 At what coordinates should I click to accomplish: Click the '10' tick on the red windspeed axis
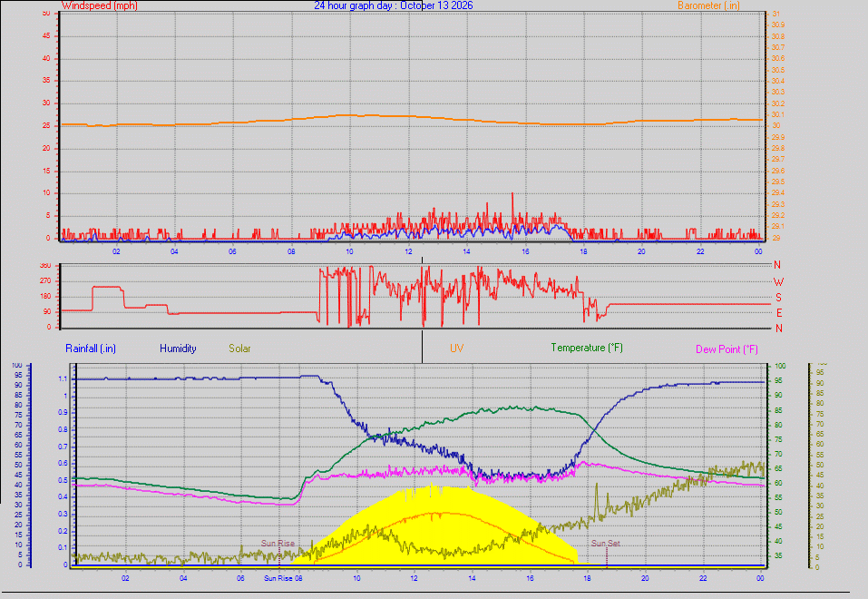pos(46,193)
